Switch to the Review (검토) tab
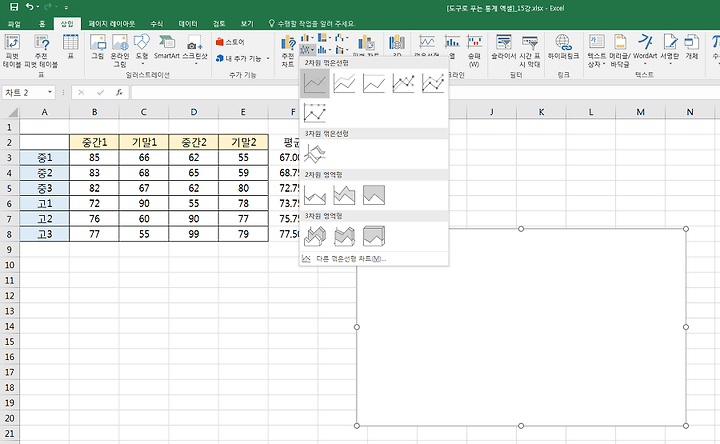Image resolution: width=720 pixels, height=444 pixels. [219, 23]
